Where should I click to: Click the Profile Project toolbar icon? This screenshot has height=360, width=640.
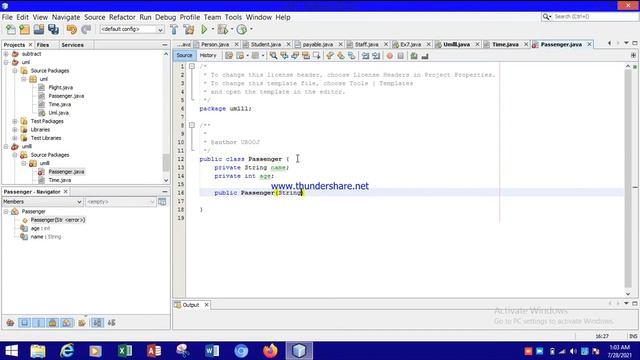click(x=242, y=29)
